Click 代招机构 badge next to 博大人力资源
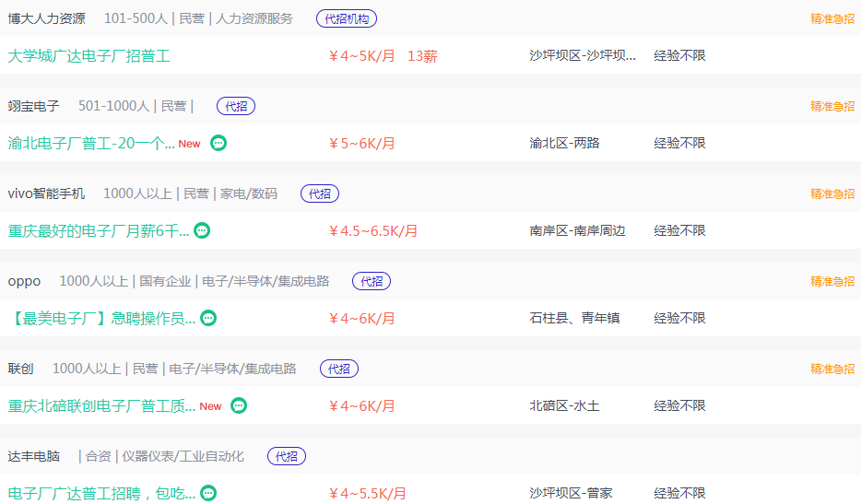 pyautogui.click(x=346, y=18)
